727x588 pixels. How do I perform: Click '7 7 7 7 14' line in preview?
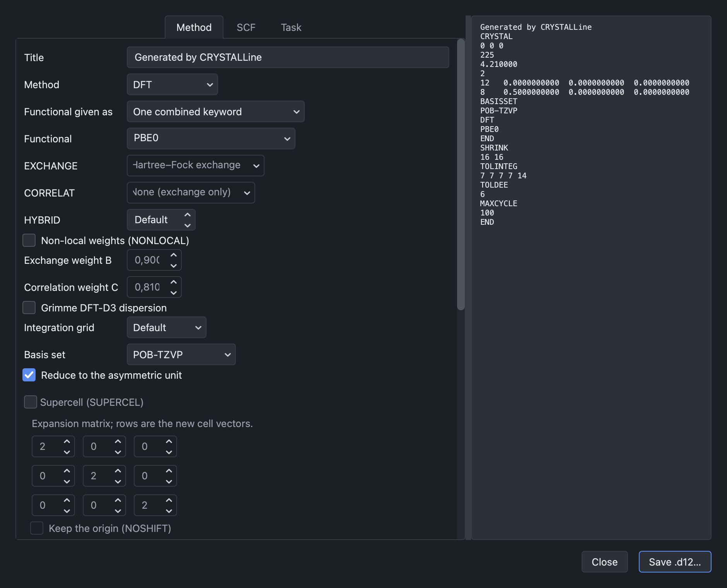pyautogui.click(x=503, y=176)
